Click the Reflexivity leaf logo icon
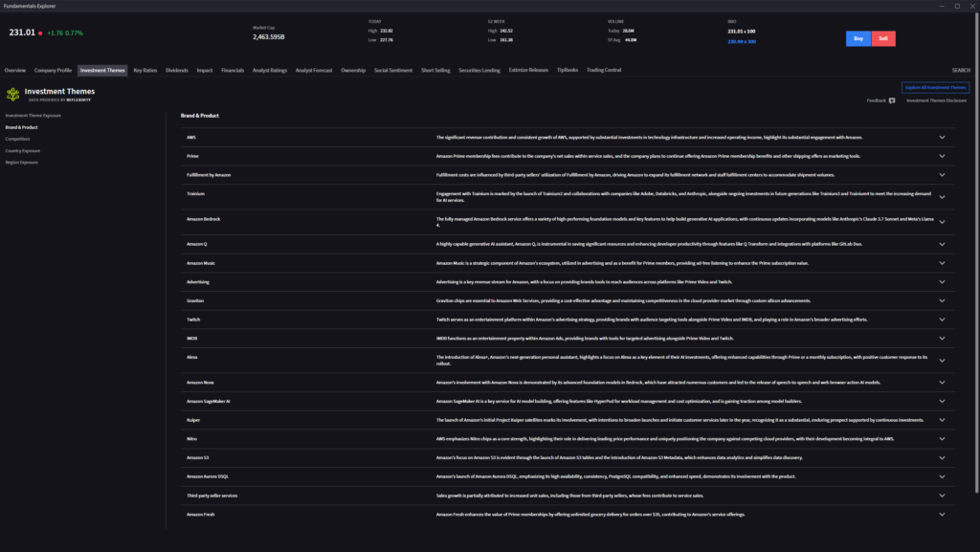Screen dimensions: 980x552 [x=13, y=94]
